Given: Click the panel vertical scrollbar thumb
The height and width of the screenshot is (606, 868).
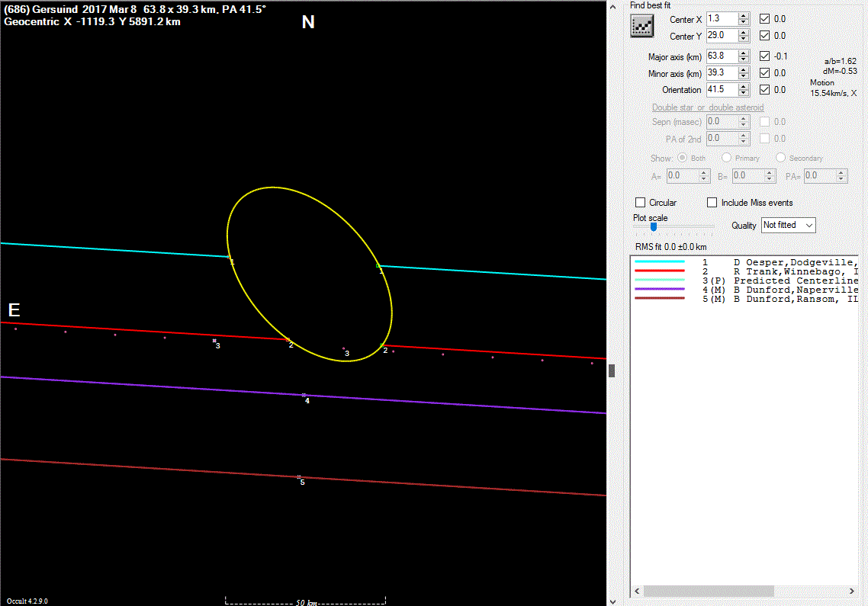Looking at the screenshot, I should 612,370.
